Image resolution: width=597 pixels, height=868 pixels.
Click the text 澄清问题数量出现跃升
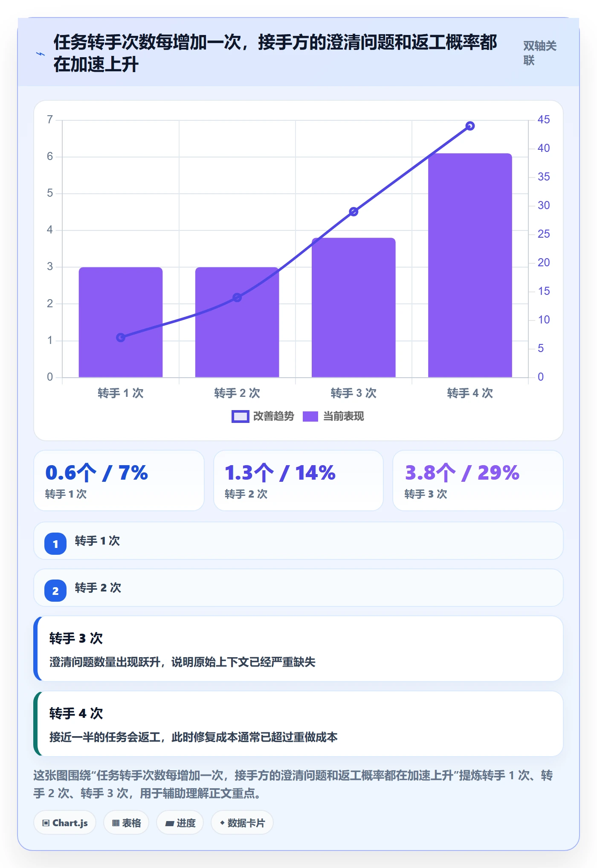104,662
